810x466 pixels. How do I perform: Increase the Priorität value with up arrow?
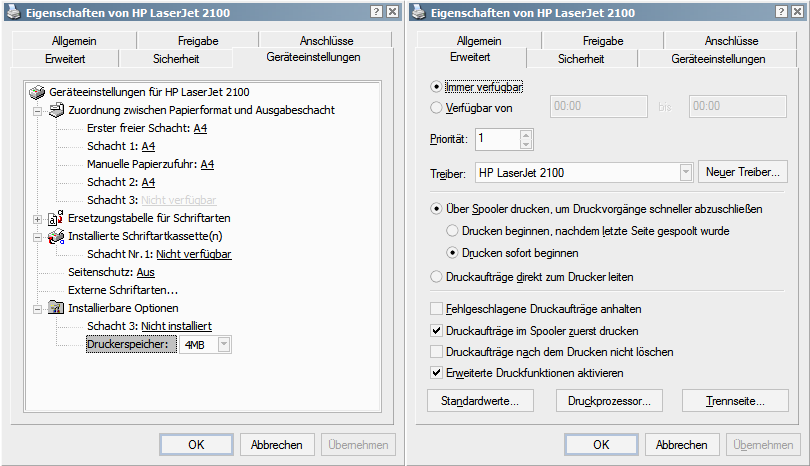click(x=525, y=135)
